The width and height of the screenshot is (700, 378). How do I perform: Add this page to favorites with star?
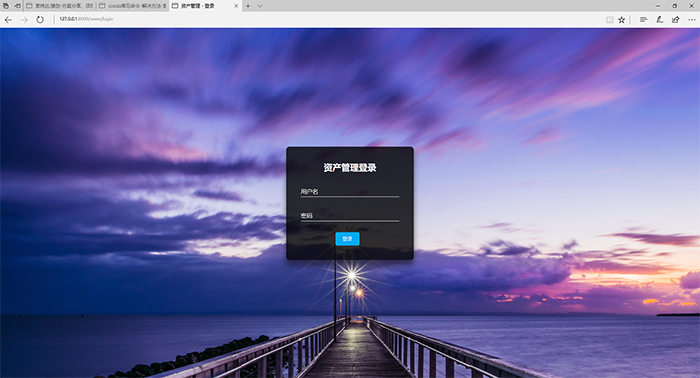pyautogui.click(x=621, y=20)
